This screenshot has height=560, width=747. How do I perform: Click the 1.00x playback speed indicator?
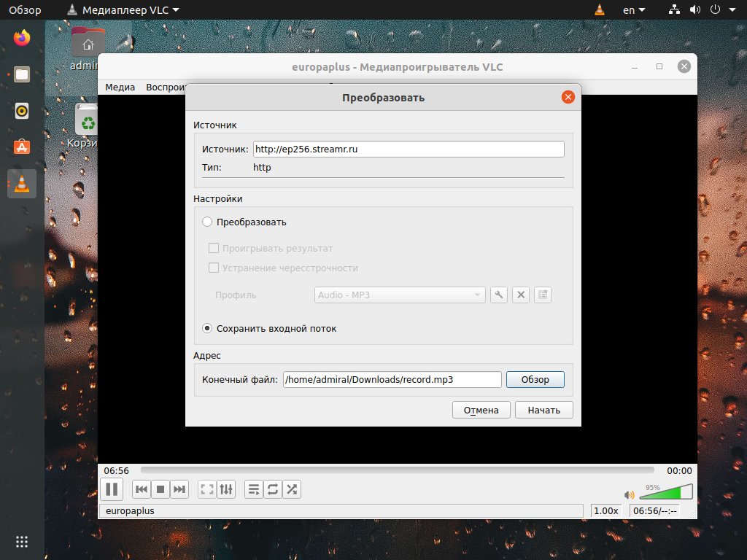tap(606, 510)
